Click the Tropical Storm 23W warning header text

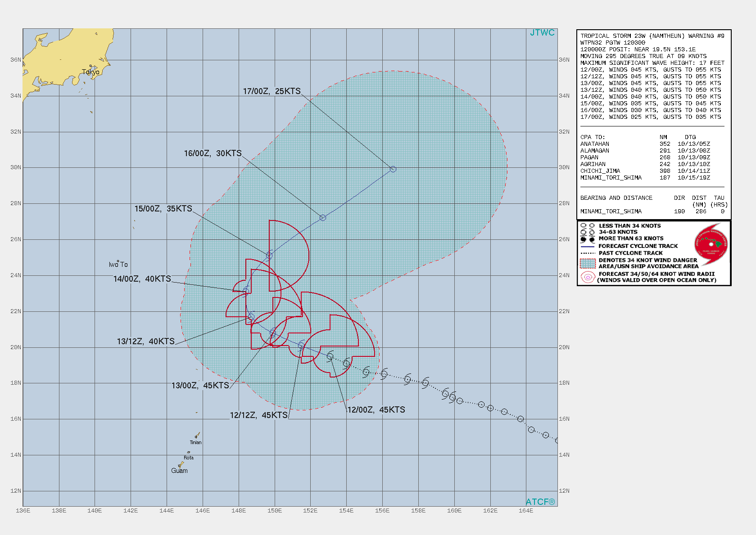652,36
